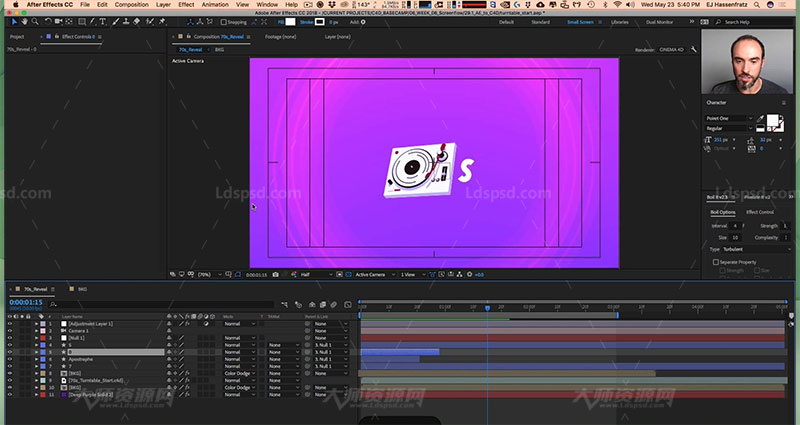Enable the Separate Property checkbox
The image size is (800, 425).
[x=716, y=262]
